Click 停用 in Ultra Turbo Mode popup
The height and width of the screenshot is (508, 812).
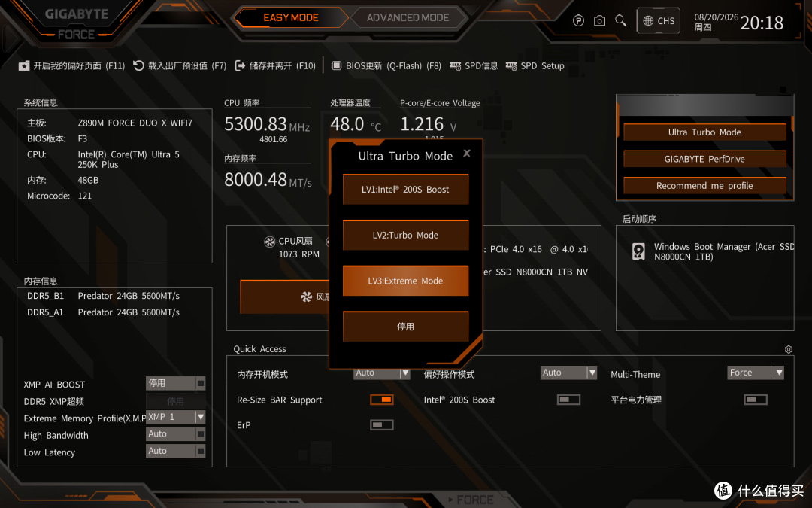tap(405, 326)
